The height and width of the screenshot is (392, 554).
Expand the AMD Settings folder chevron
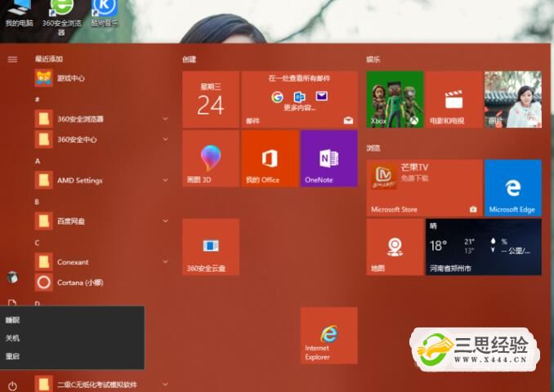click(x=165, y=180)
